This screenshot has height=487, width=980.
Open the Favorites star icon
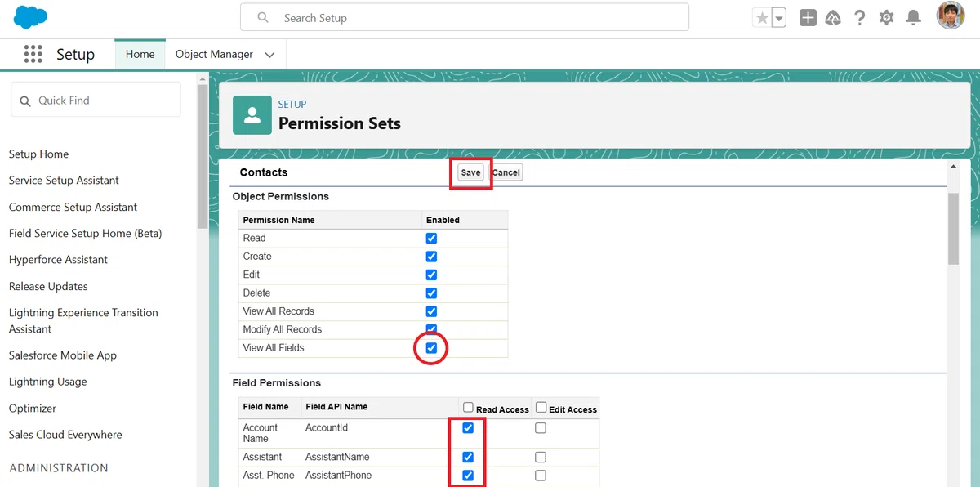pos(762,18)
